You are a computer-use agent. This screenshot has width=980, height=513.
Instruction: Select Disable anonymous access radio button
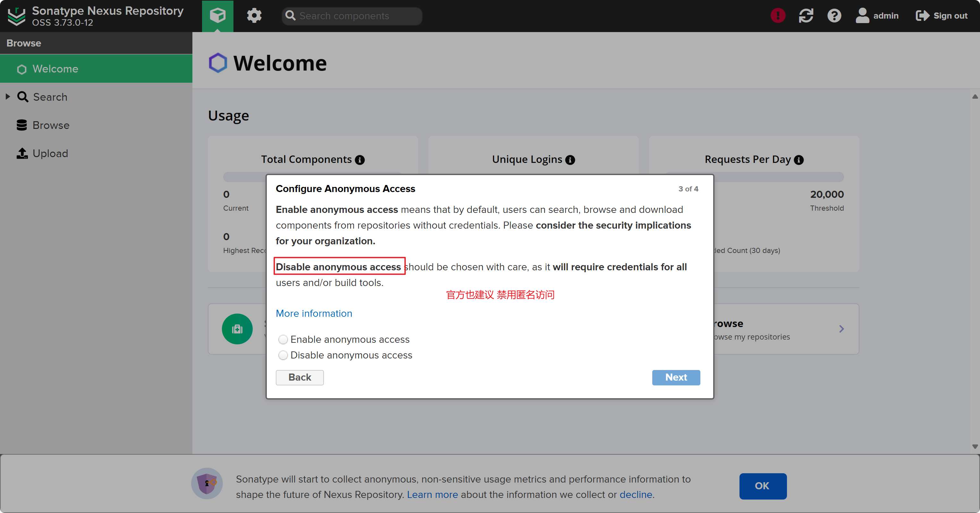click(x=283, y=355)
